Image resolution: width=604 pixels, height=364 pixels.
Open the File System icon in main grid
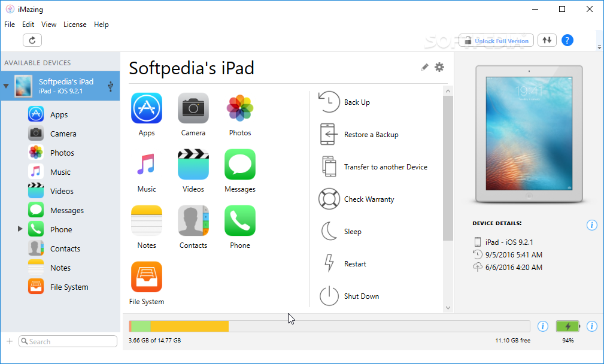pyautogui.click(x=147, y=277)
